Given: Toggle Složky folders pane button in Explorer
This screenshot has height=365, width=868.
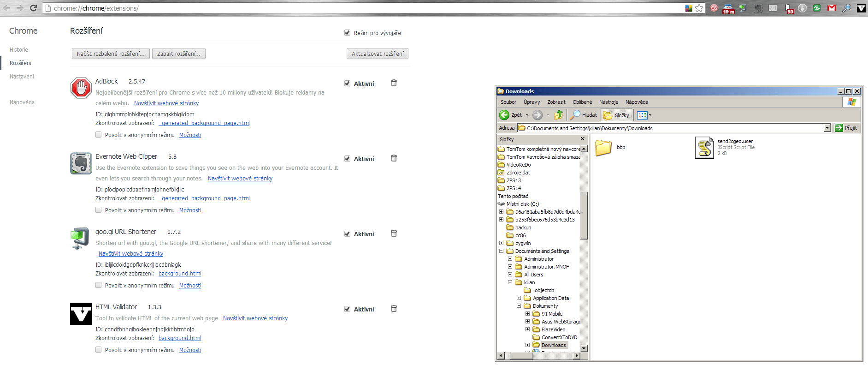Looking at the screenshot, I should pyautogui.click(x=616, y=115).
